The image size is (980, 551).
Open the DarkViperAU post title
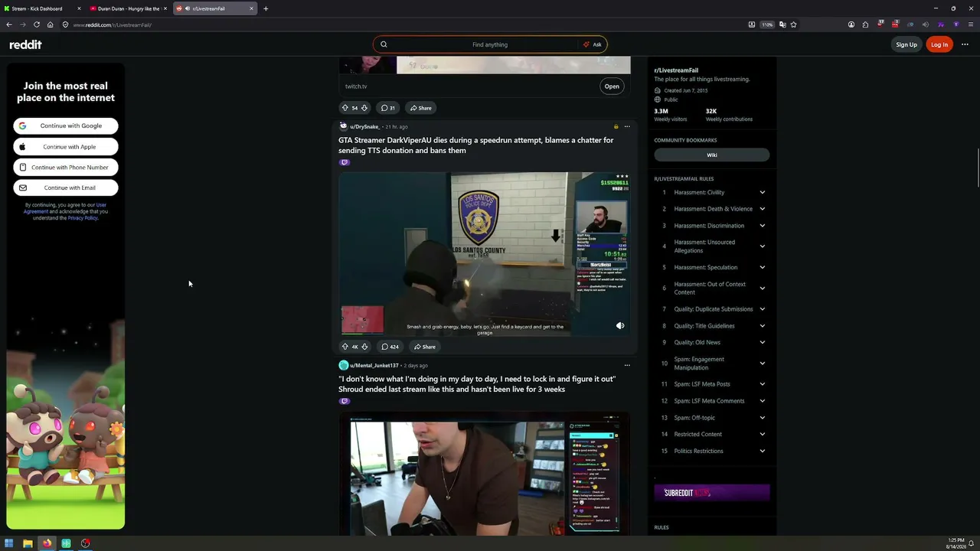[476, 145]
